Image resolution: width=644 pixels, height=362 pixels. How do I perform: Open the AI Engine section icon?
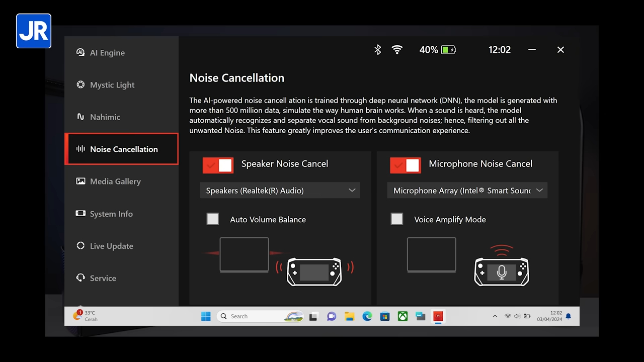(x=81, y=52)
